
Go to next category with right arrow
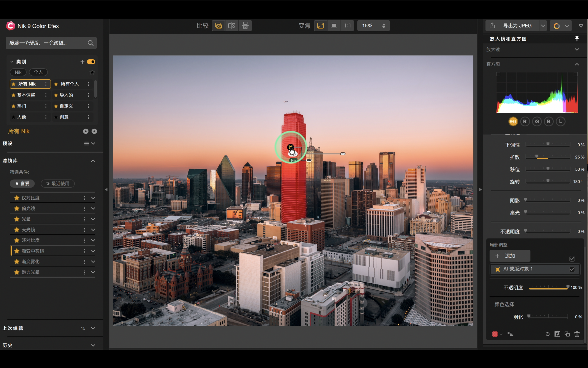94,131
